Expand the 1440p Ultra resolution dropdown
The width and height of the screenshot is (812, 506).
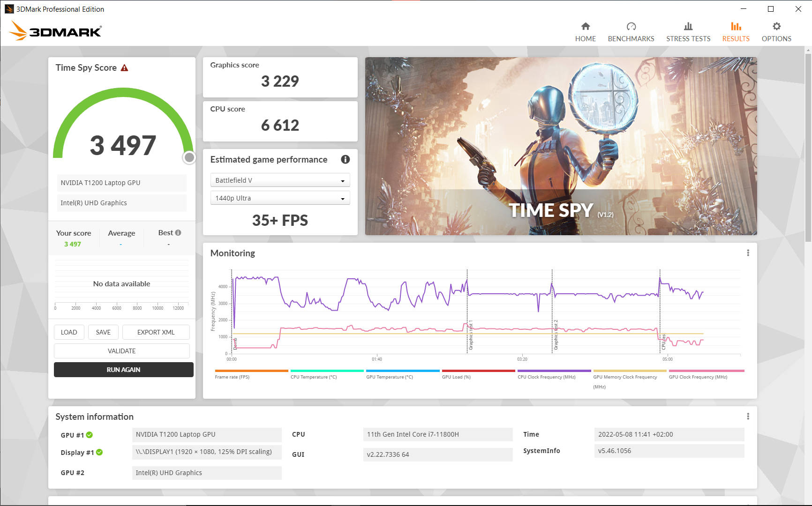pyautogui.click(x=280, y=198)
